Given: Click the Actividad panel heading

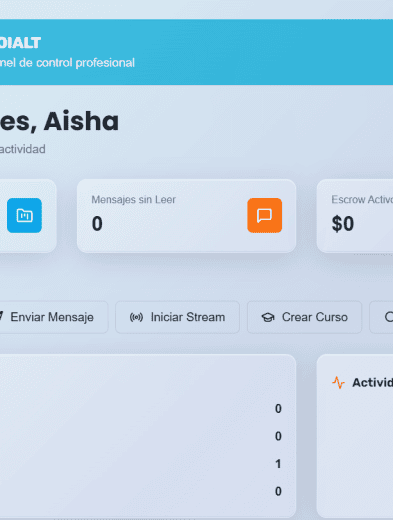Looking at the screenshot, I should coord(373,383).
